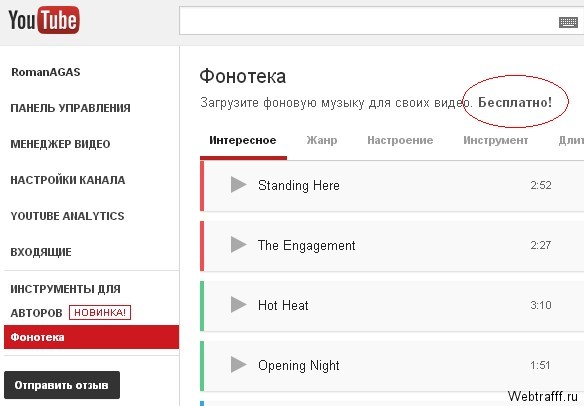Open YOUTUBE ANALYTICS section
The height and width of the screenshot is (406, 584).
coord(67,216)
